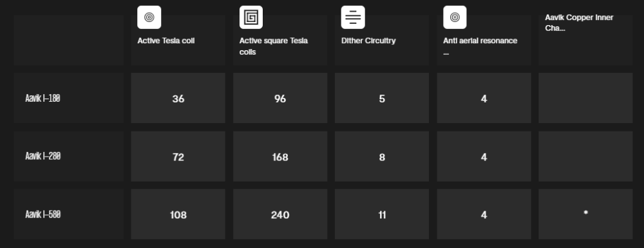Click the Dither Circuitry lines icon
This screenshot has width=644, height=248.
[353, 17]
